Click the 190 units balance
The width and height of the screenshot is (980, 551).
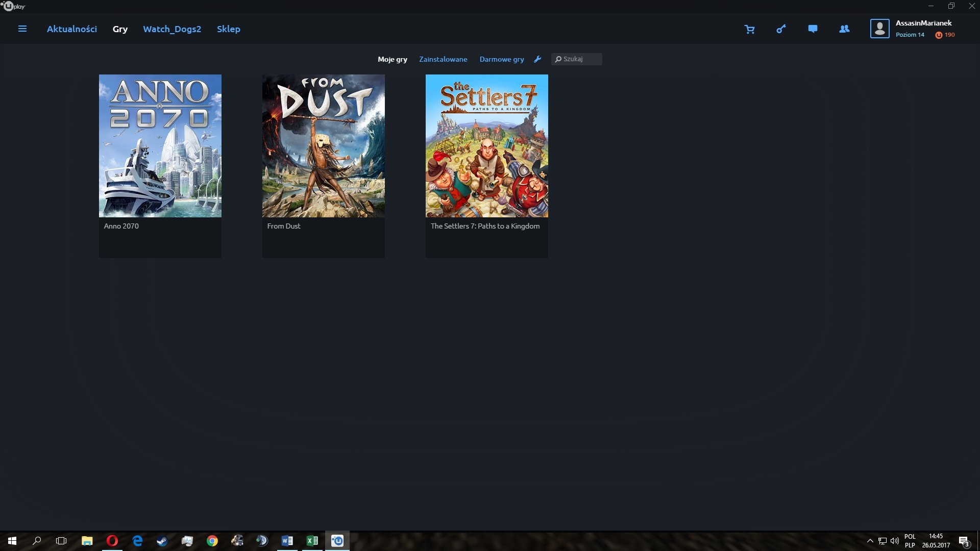(949, 35)
